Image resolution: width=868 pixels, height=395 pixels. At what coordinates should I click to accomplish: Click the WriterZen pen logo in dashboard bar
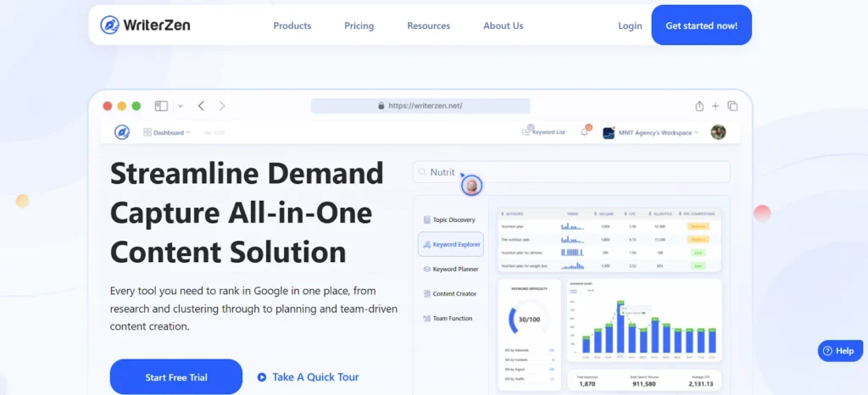[x=122, y=132]
